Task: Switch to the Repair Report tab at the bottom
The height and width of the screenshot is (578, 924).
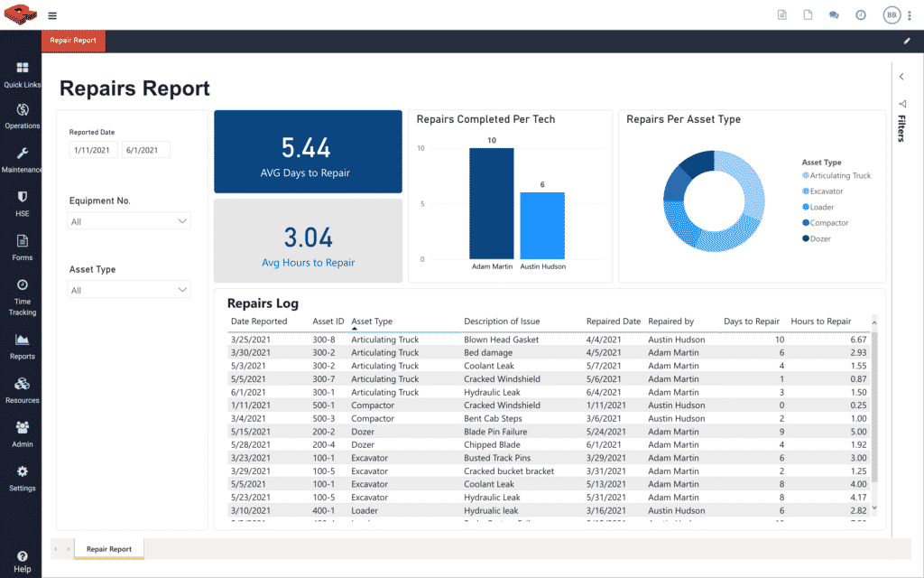Action: click(x=108, y=548)
